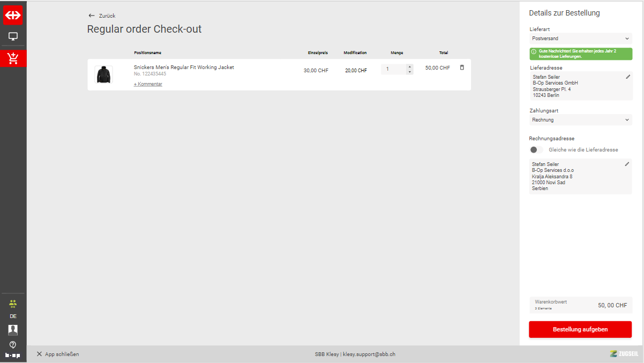Close the app via App schließen
644x363 pixels.
(x=58, y=354)
